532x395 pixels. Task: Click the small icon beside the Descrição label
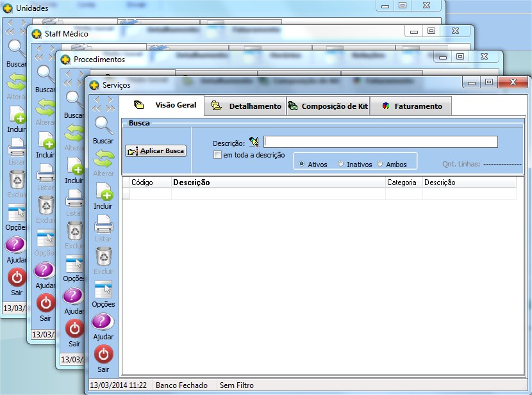254,142
